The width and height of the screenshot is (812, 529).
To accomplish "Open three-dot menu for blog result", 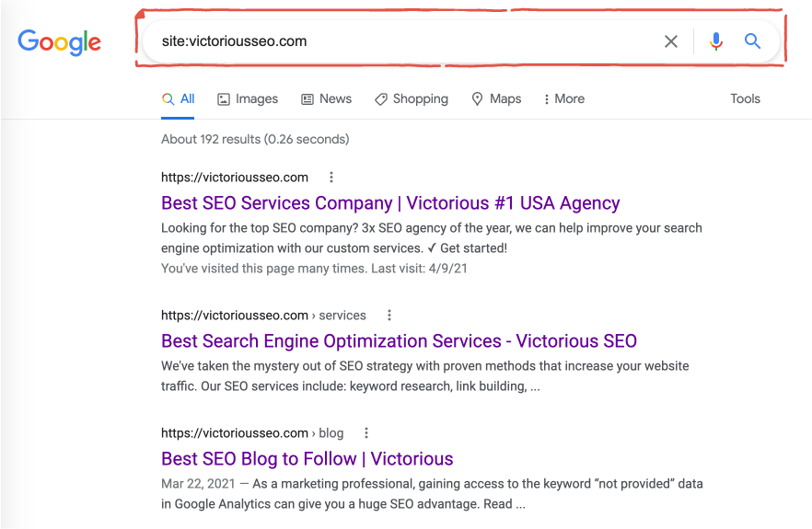I will tap(366, 433).
